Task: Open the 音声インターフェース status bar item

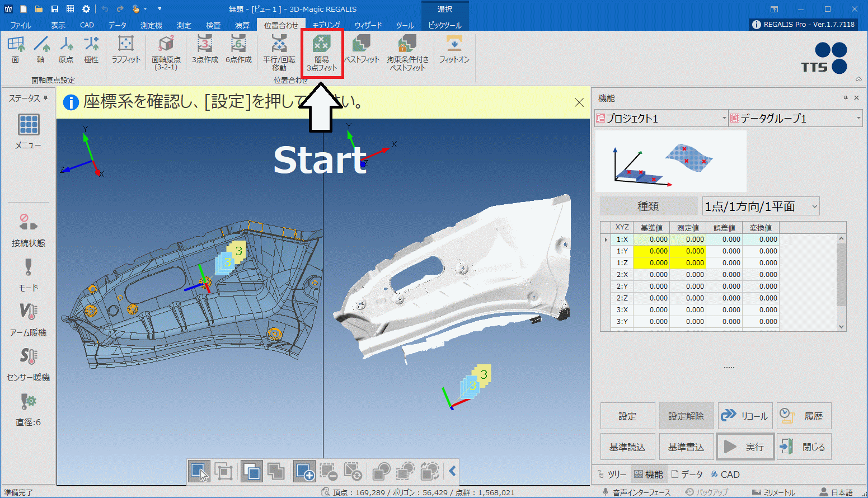Action: (636, 492)
